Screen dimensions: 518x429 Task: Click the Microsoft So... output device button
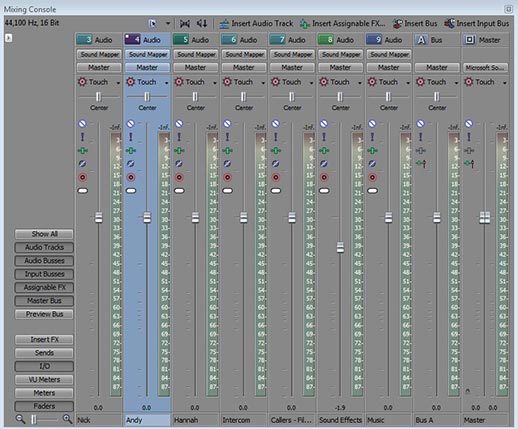pyautogui.click(x=485, y=68)
